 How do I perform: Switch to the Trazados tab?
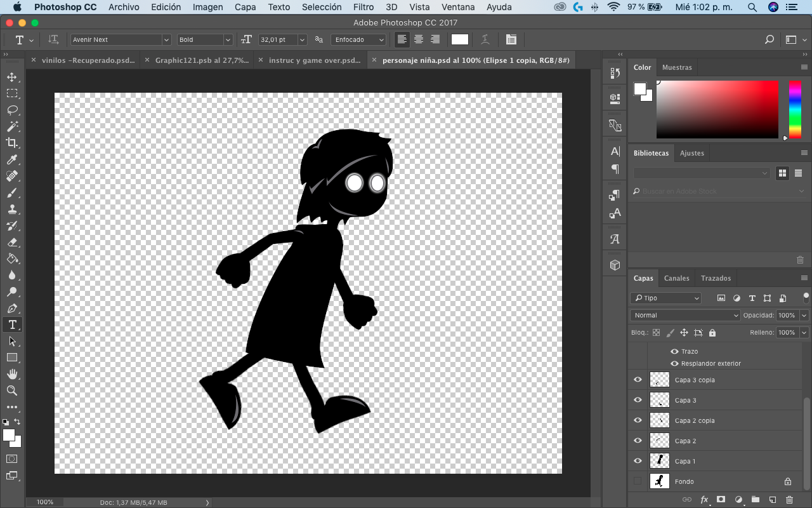tap(716, 278)
